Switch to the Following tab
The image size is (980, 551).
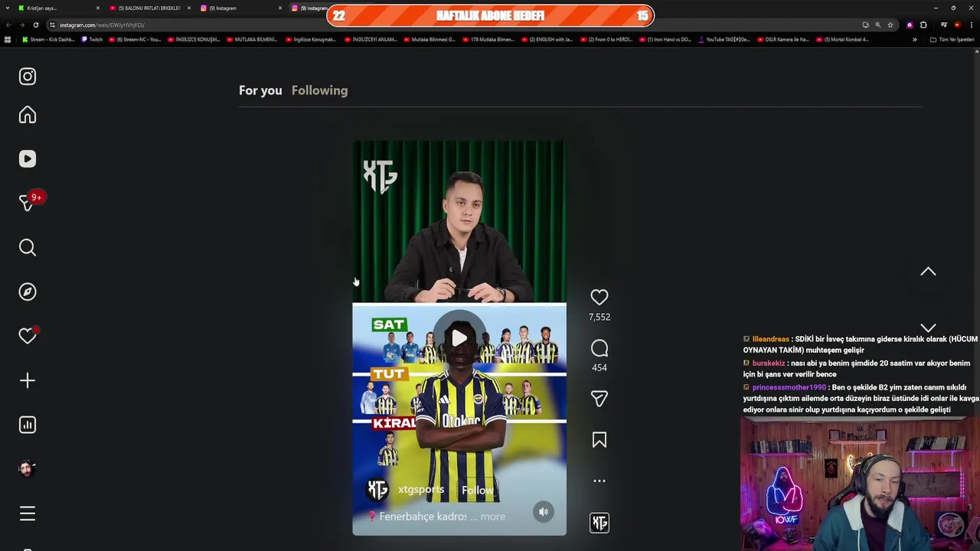(319, 90)
